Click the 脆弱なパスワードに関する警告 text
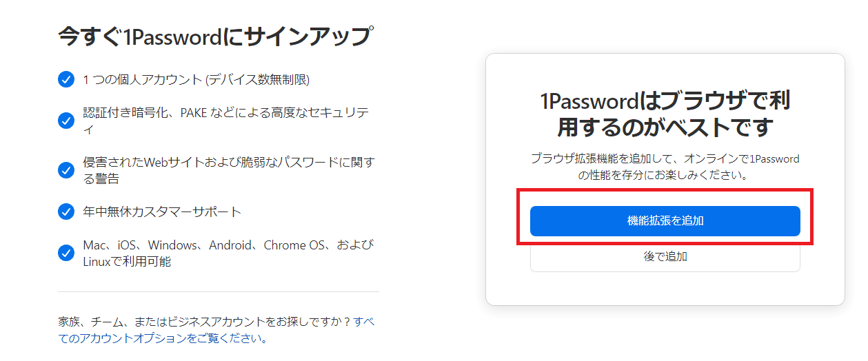 pos(228,171)
